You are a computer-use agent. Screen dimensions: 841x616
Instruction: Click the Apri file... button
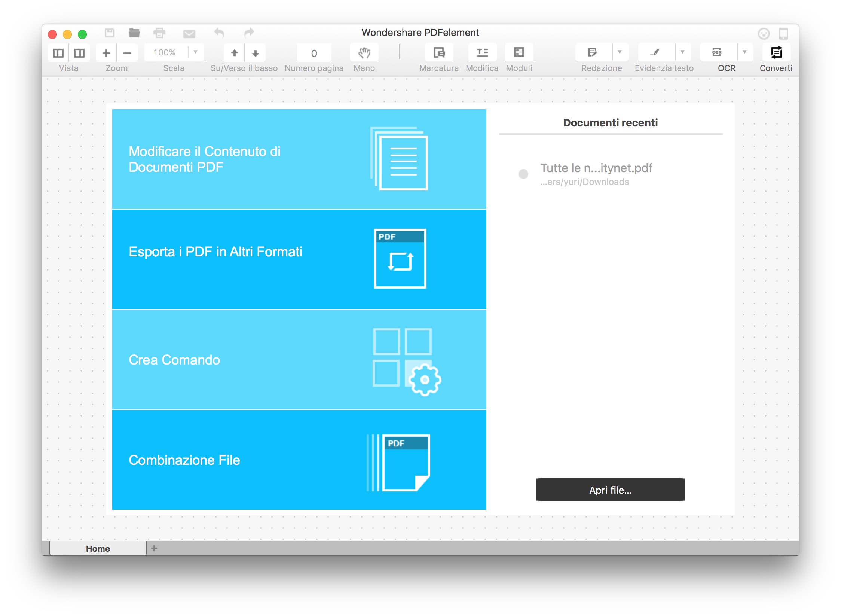coord(610,490)
